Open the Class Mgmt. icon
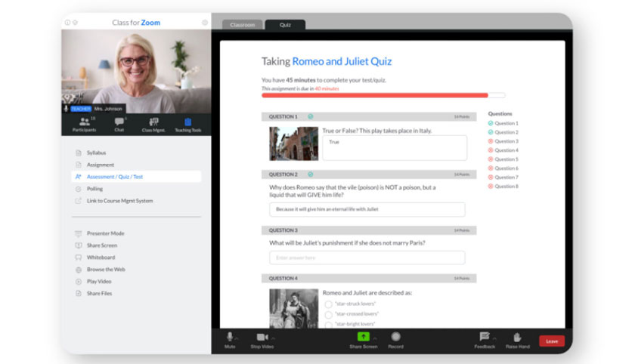Image resolution: width=635 pixels, height=364 pixels. 153,122
